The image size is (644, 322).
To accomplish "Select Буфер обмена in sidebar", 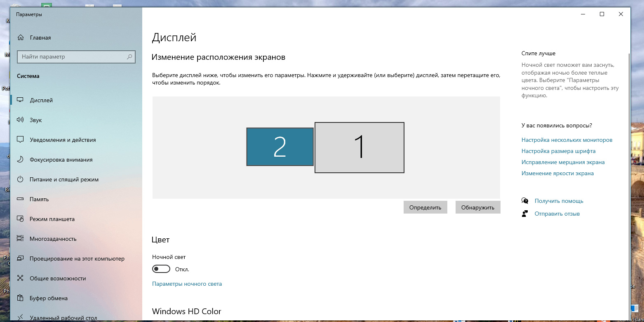I will point(76,298).
